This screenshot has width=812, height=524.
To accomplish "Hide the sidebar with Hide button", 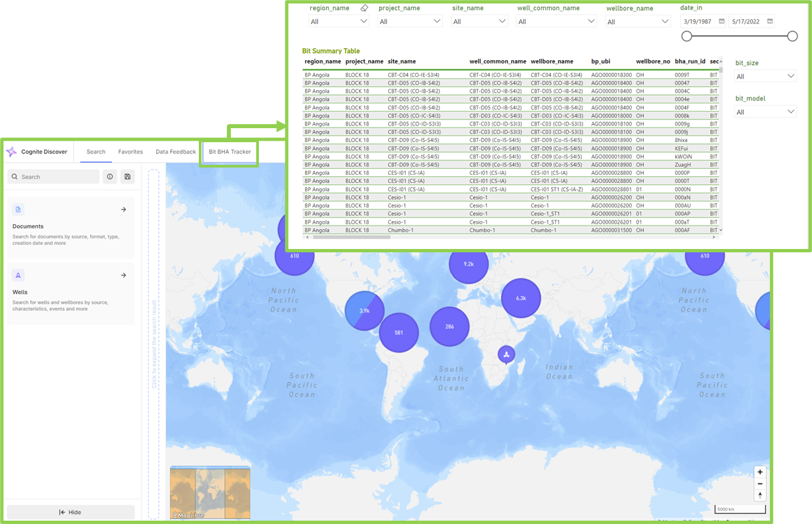I will [71, 512].
